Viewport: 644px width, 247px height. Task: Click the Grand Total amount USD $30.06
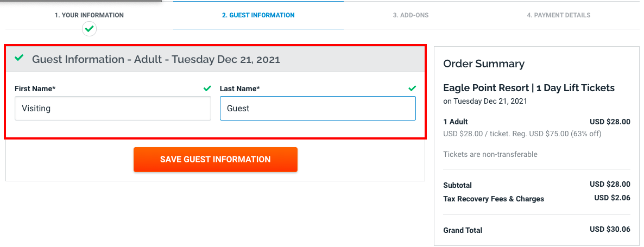(x=610, y=229)
